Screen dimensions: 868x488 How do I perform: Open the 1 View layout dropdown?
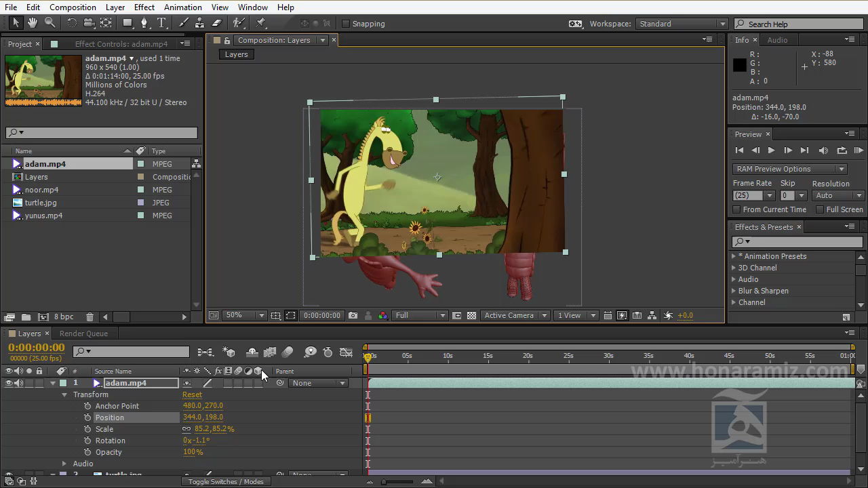tap(575, 316)
